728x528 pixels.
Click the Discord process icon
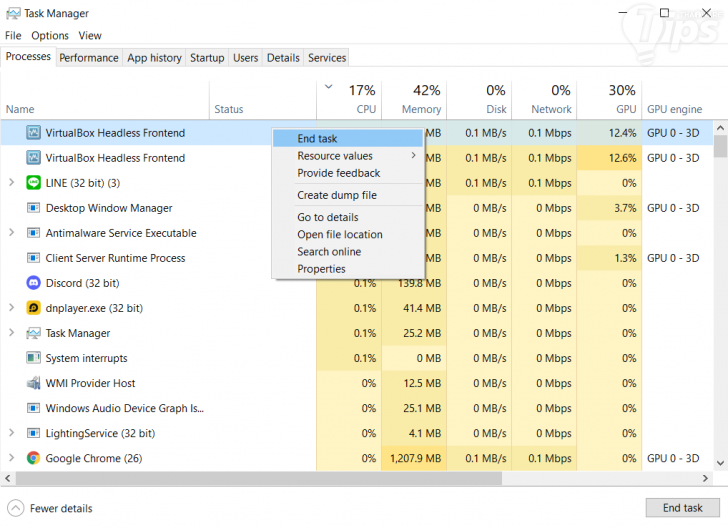[x=33, y=283]
